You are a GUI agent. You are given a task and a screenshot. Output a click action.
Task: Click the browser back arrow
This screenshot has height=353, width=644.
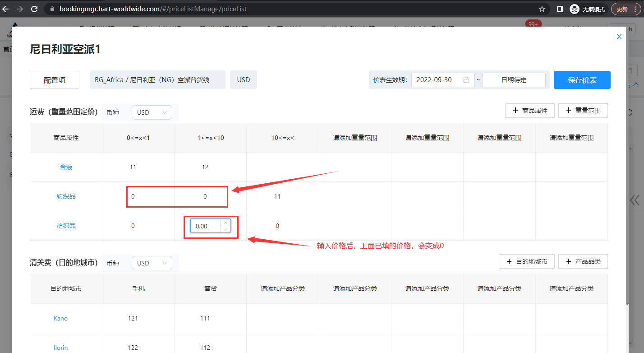(x=6, y=9)
